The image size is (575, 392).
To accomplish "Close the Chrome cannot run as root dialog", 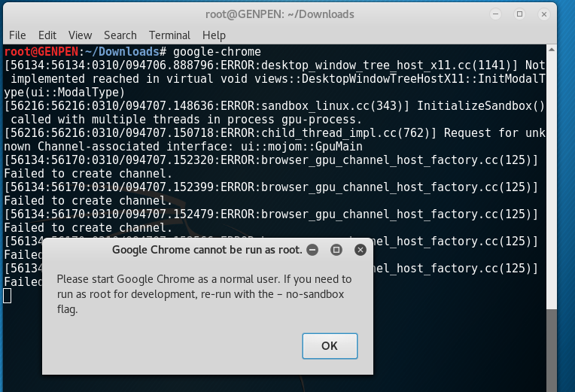I will (x=361, y=250).
